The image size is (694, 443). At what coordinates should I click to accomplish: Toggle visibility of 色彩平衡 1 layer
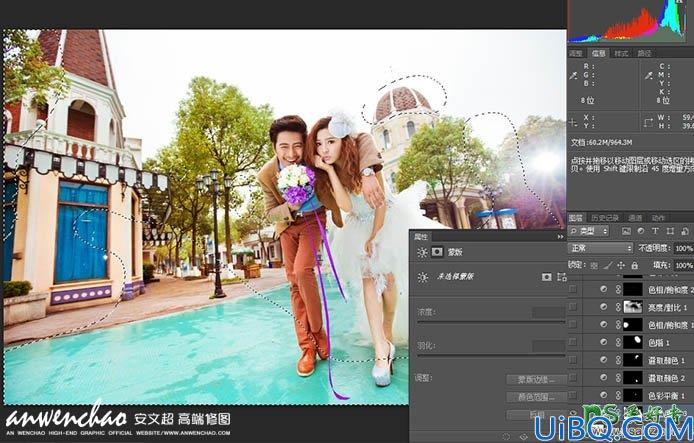tap(573, 395)
